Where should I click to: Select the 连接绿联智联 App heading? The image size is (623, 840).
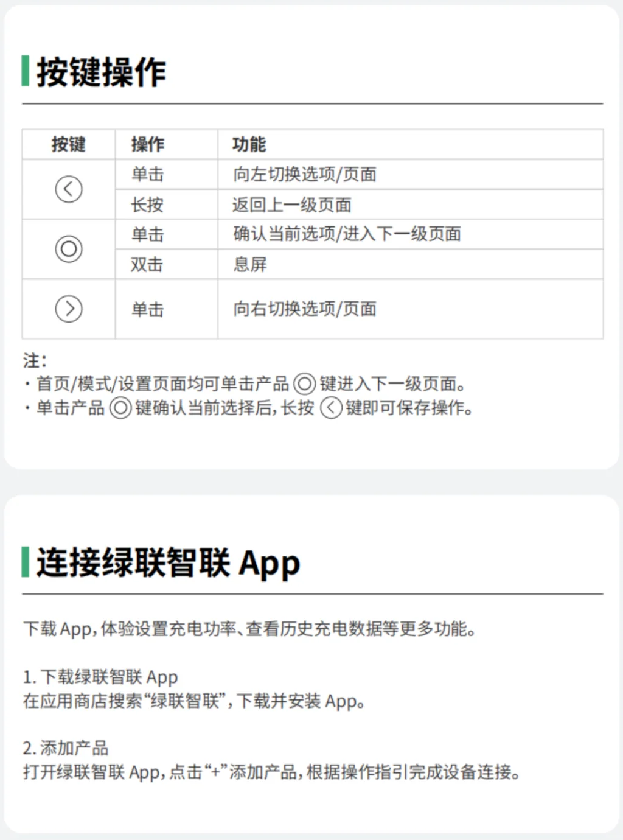coord(168,562)
